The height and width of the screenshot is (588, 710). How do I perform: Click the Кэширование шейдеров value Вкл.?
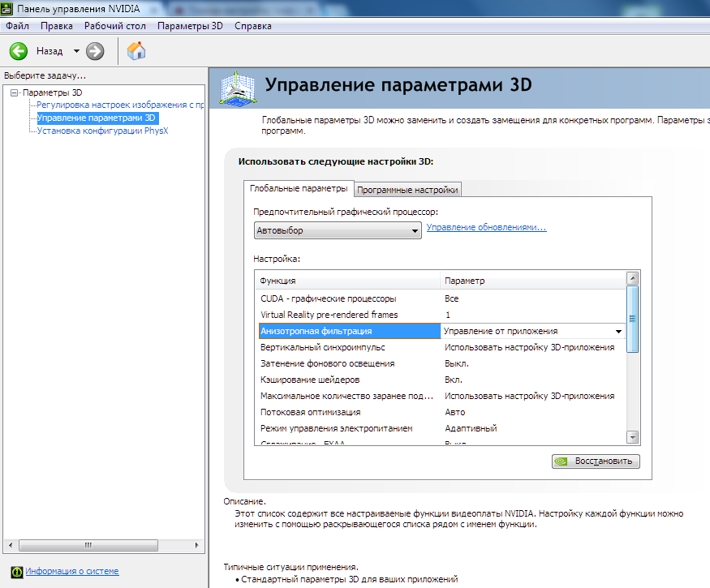click(x=454, y=380)
